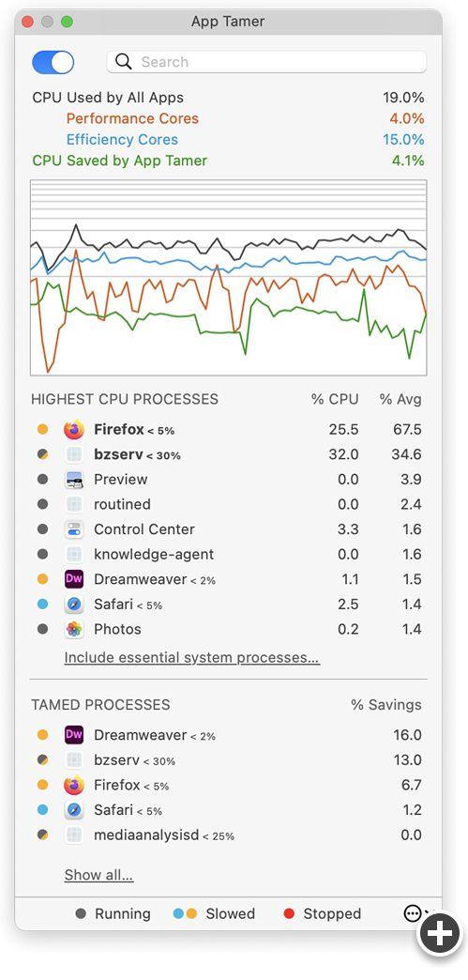
Task: Click the Safari compass icon in Tamed Processes
Action: [x=74, y=810]
